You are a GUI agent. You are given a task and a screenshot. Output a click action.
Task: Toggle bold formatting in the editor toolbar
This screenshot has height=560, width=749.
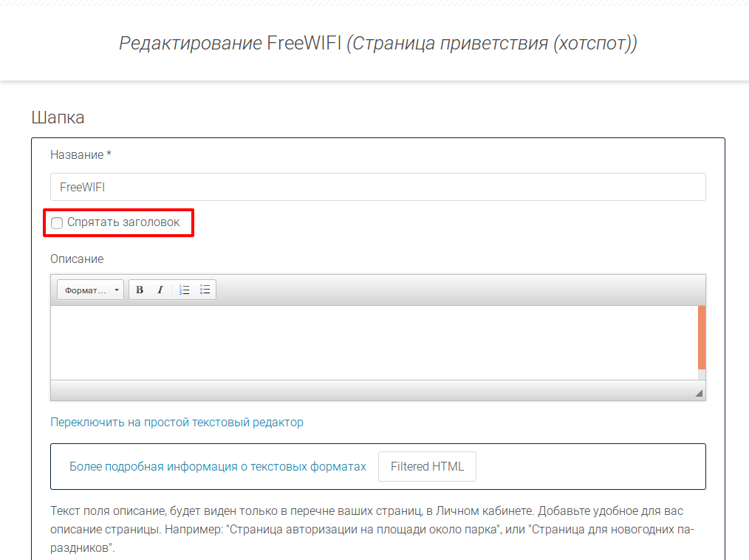click(x=140, y=290)
